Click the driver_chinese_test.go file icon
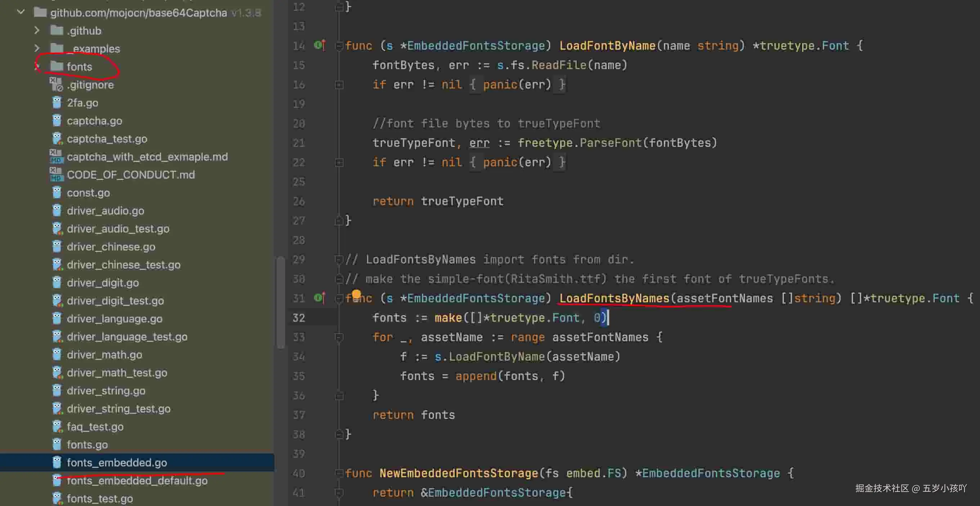This screenshot has width=980, height=506. point(57,265)
